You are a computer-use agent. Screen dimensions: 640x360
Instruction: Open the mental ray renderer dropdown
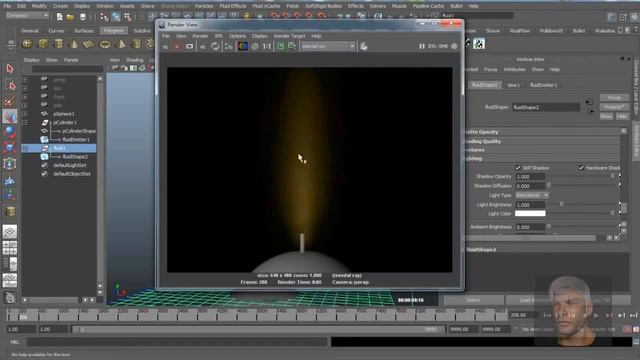(x=328, y=46)
